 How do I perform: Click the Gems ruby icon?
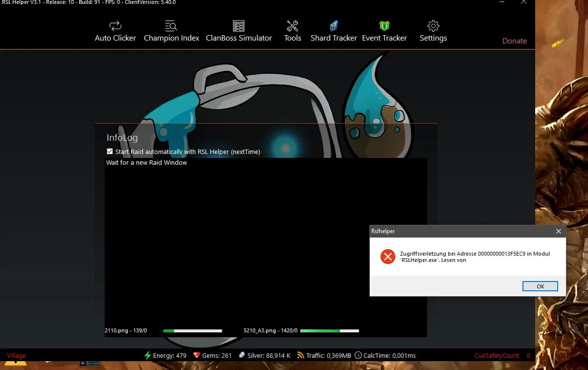tap(197, 355)
